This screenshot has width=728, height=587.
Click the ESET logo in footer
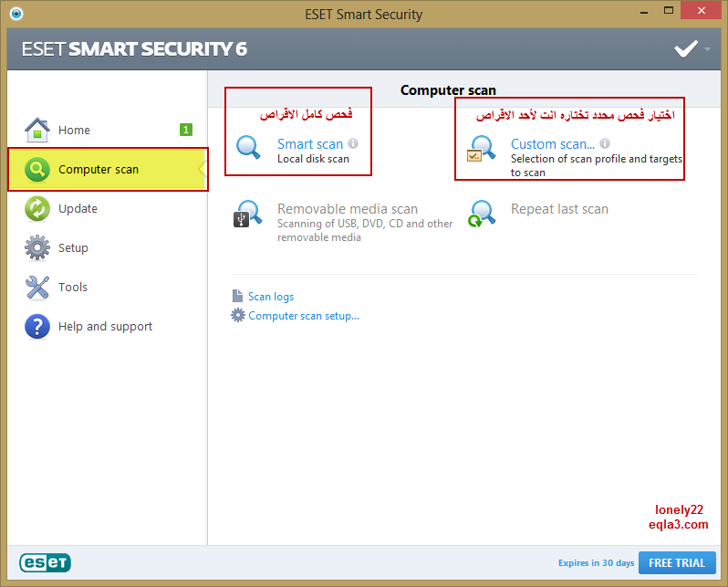(45, 562)
